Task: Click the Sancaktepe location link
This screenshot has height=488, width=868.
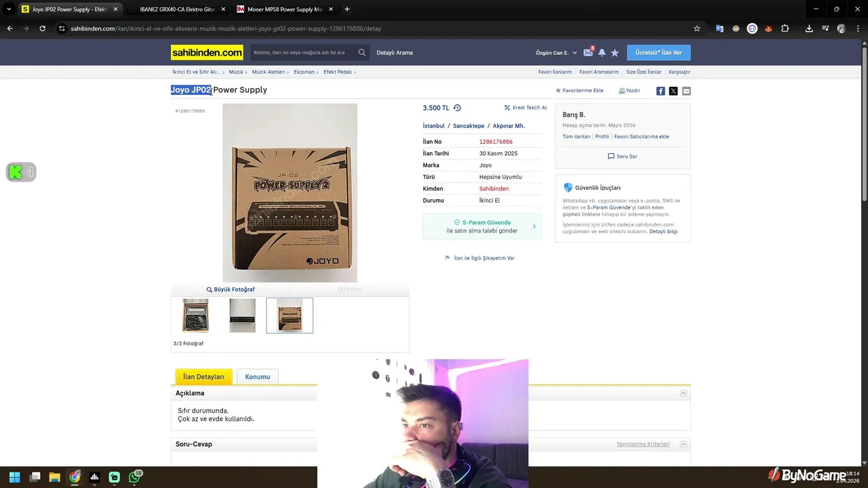Action: pos(469,126)
